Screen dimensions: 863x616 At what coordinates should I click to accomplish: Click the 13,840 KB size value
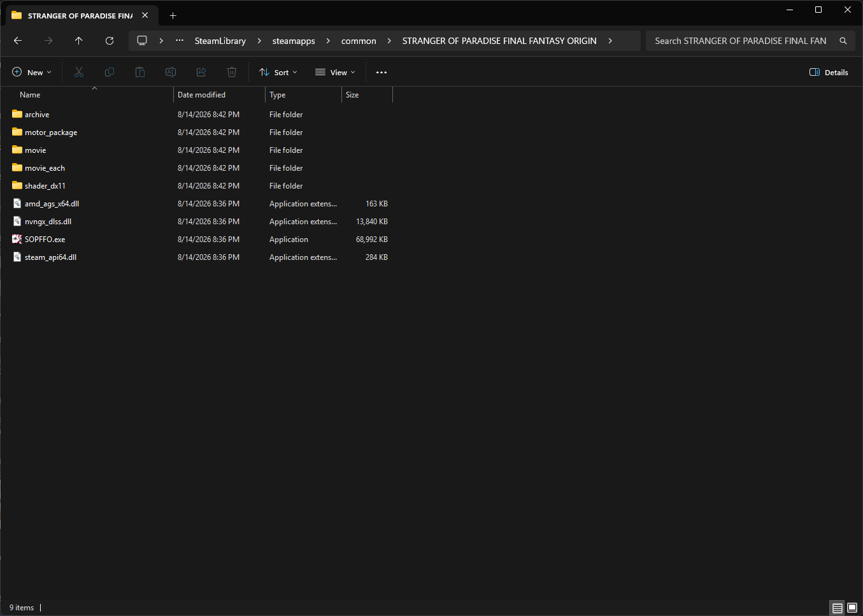click(372, 222)
